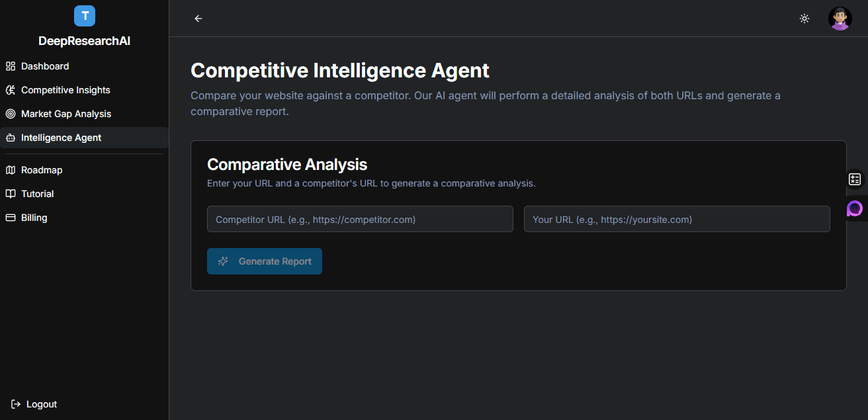
Task: Open the Billing credit-card icon
Action: (x=10, y=217)
